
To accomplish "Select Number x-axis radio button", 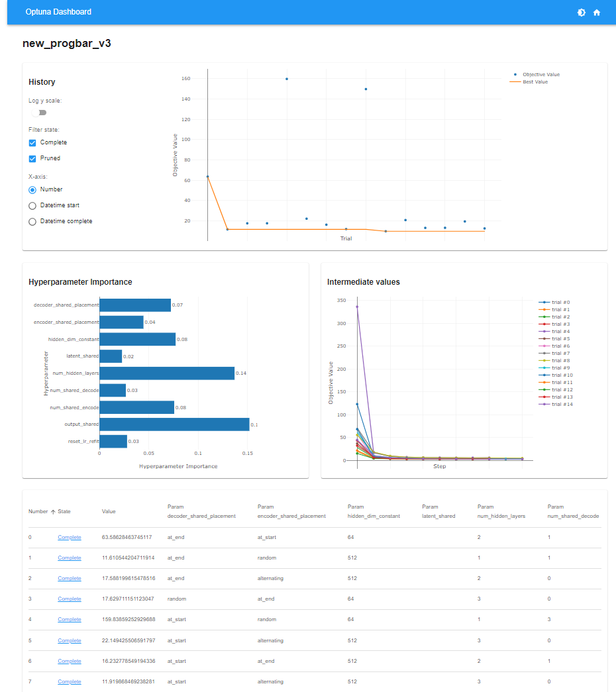I will coord(32,190).
